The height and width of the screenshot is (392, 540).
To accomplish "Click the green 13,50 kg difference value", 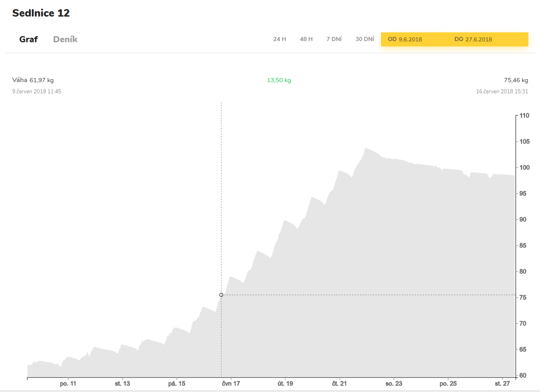I will 279,80.
